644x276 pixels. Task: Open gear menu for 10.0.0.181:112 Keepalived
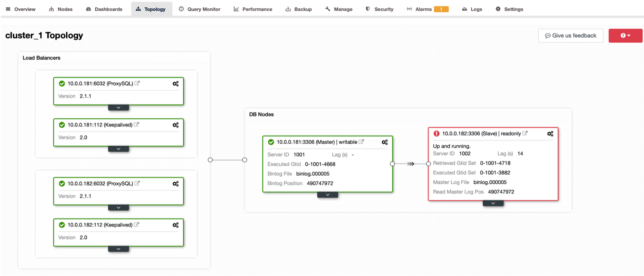(x=176, y=125)
